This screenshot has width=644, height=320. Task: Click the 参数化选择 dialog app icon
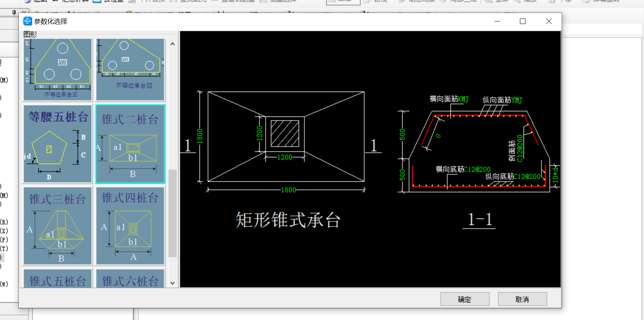pos(28,21)
